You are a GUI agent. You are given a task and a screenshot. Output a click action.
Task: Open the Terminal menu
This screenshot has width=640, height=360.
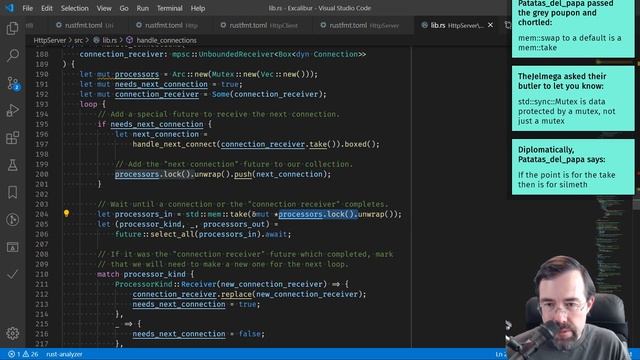point(169,8)
